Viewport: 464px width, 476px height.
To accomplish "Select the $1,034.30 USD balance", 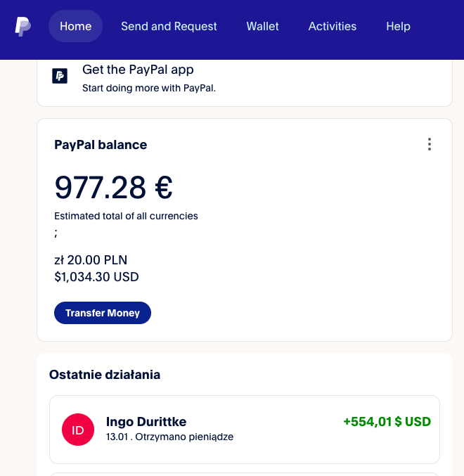I will point(96,277).
